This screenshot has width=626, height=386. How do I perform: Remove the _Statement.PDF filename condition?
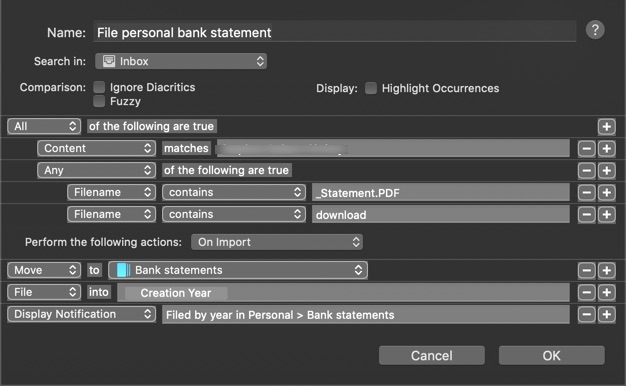tap(586, 193)
